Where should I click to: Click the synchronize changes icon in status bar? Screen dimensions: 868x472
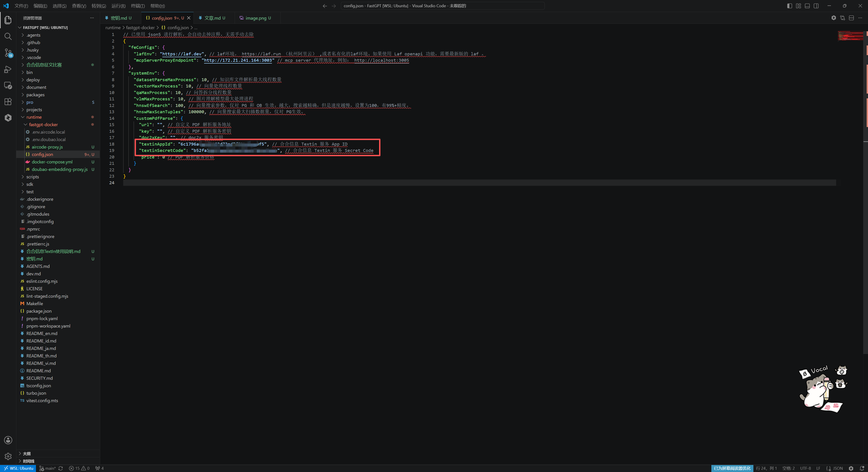(61, 468)
